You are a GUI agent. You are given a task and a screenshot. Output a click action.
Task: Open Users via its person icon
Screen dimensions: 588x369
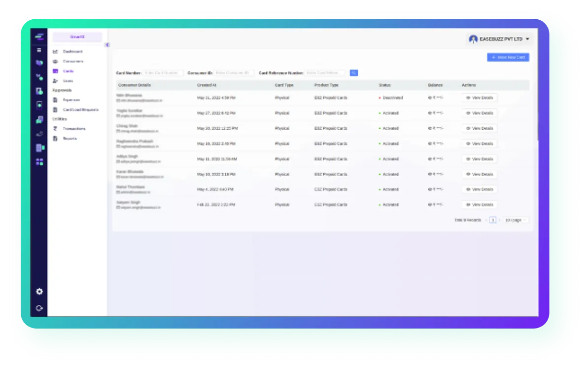pyautogui.click(x=55, y=81)
